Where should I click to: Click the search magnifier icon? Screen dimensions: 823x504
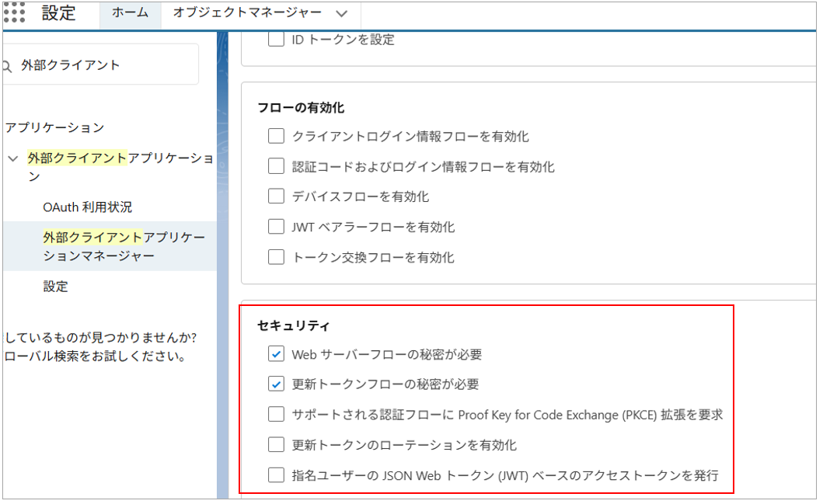pyautogui.click(x=7, y=66)
